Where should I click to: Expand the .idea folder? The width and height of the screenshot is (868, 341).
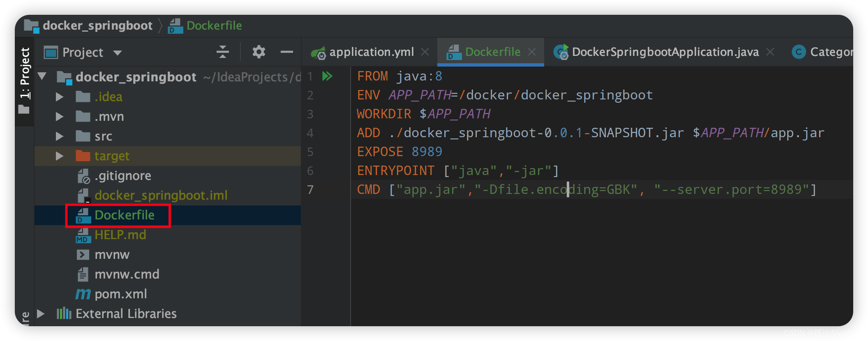tap(60, 97)
